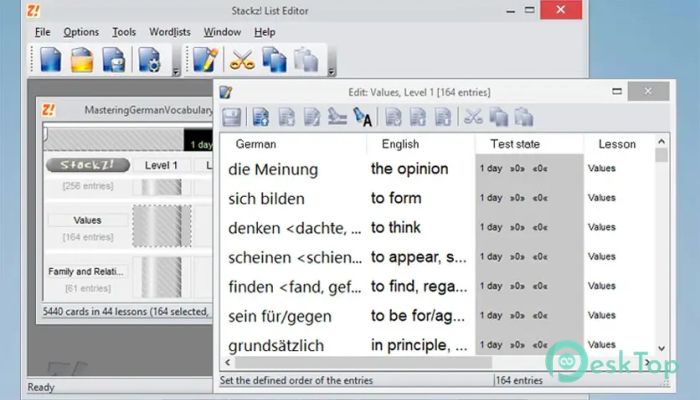Click the Save file icon in main toolbar
Image resolution: width=700 pixels, height=400 pixels.
point(114,59)
